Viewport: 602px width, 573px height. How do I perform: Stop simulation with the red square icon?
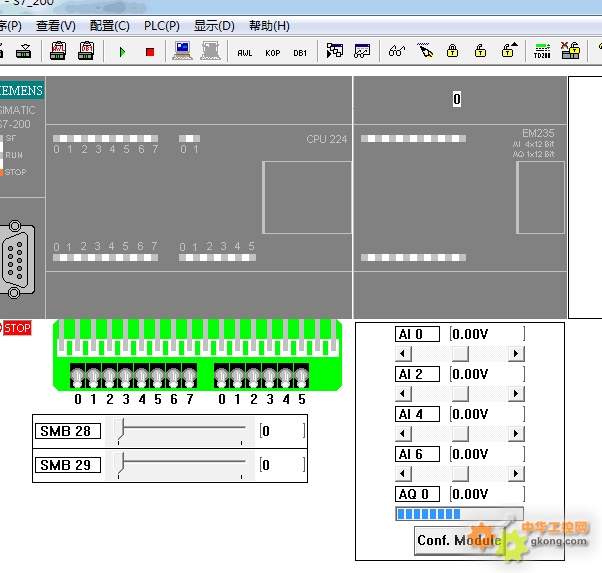(x=150, y=52)
